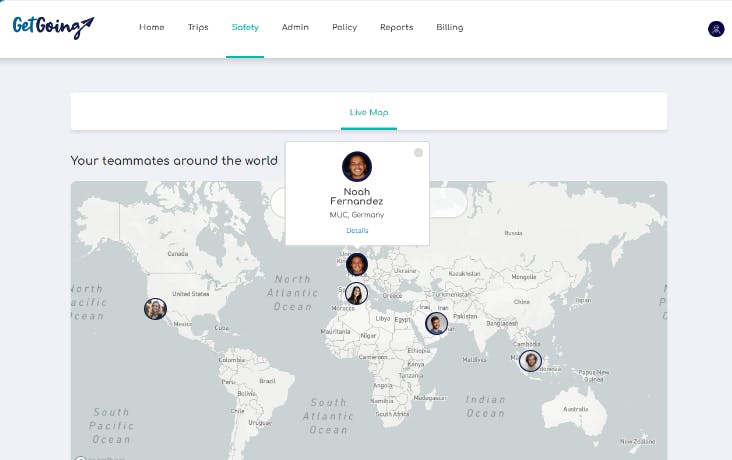Select the teammate marker over Germany

coord(357,265)
